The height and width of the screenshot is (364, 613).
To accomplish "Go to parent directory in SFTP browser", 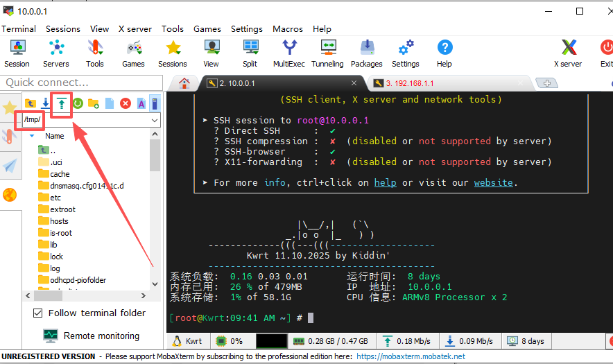I will click(x=30, y=103).
